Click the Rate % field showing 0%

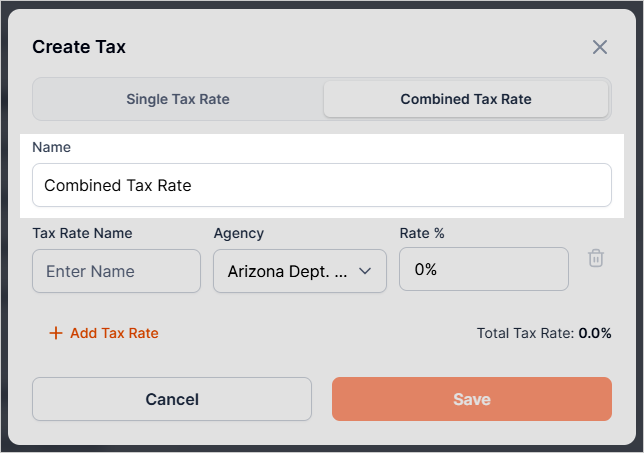pyautogui.click(x=483, y=270)
